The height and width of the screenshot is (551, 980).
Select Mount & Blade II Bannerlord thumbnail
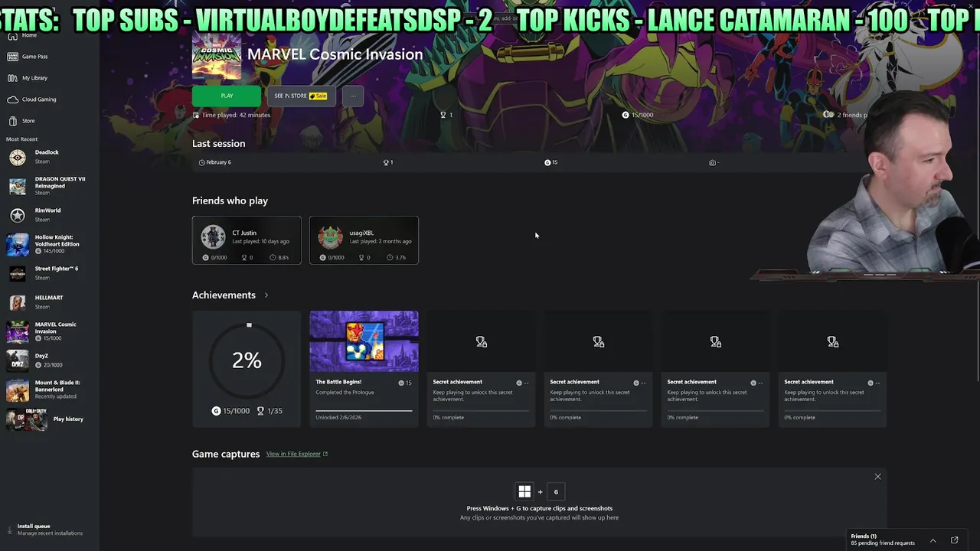point(18,390)
